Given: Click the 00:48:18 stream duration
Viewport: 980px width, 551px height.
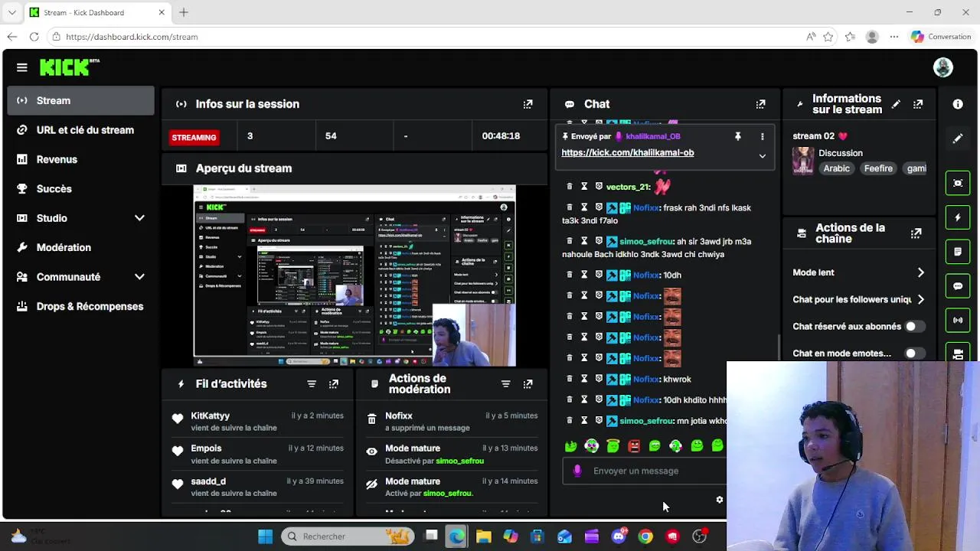Looking at the screenshot, I should (x=501, y=136).
